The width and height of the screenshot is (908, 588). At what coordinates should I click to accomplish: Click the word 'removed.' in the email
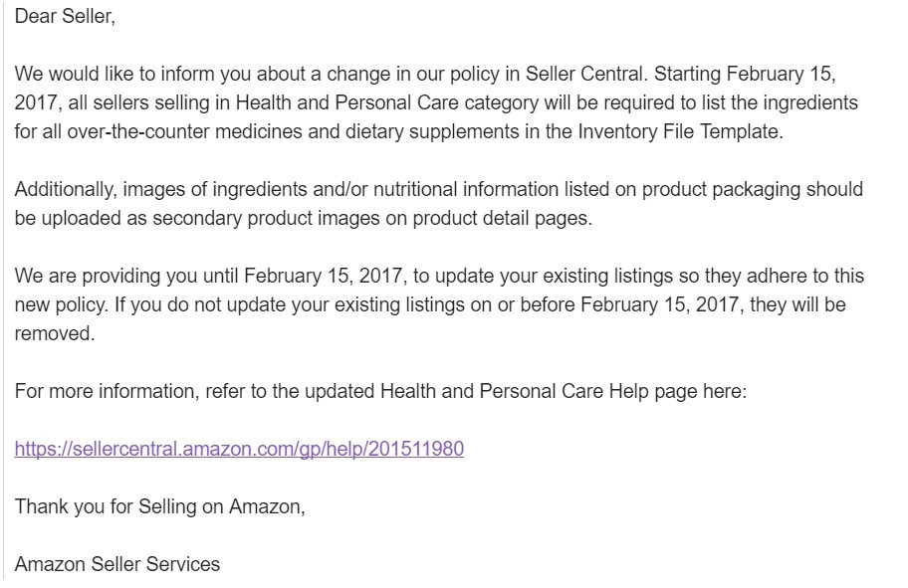tap(55, 334)
